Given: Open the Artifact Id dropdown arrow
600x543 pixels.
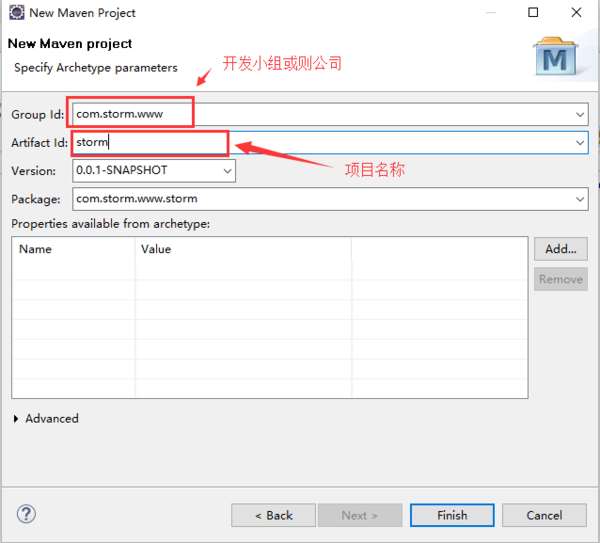Looking at the screenshot, I should [x=580, y=142].
